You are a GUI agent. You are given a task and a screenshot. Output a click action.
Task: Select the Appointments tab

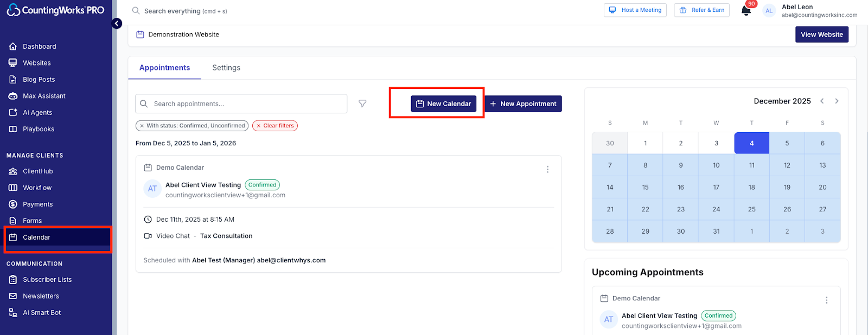click(x=164, y=68)
